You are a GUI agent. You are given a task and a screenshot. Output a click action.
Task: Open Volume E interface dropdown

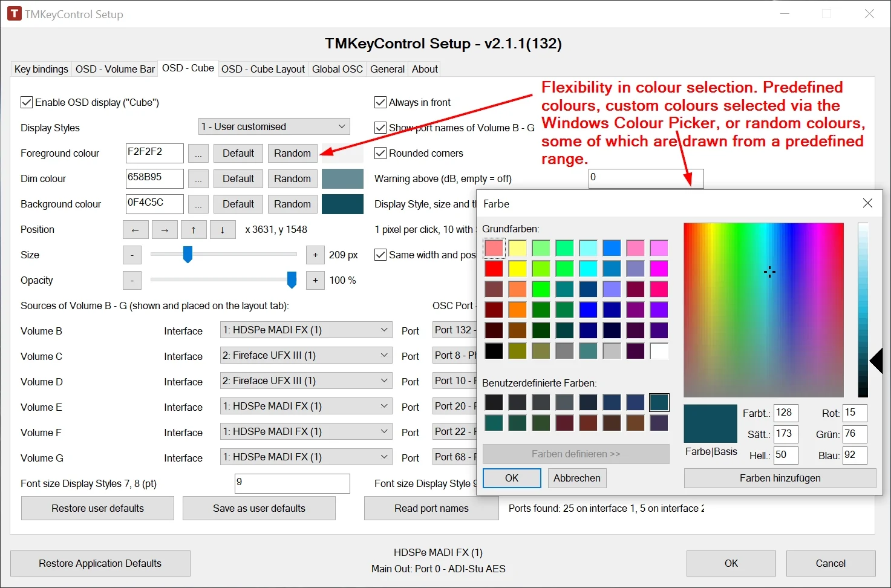coord(307,406)
